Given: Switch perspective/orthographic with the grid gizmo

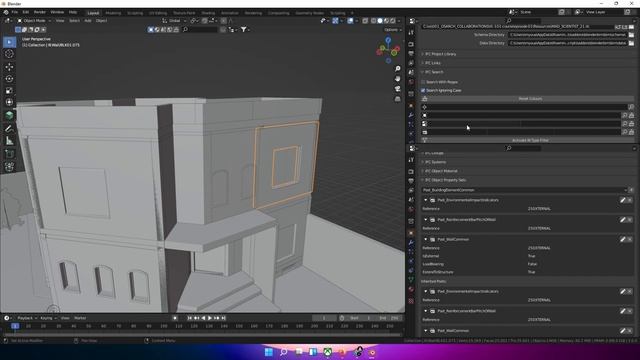Looking at the screenshot, I should click(x=398, y=99).
